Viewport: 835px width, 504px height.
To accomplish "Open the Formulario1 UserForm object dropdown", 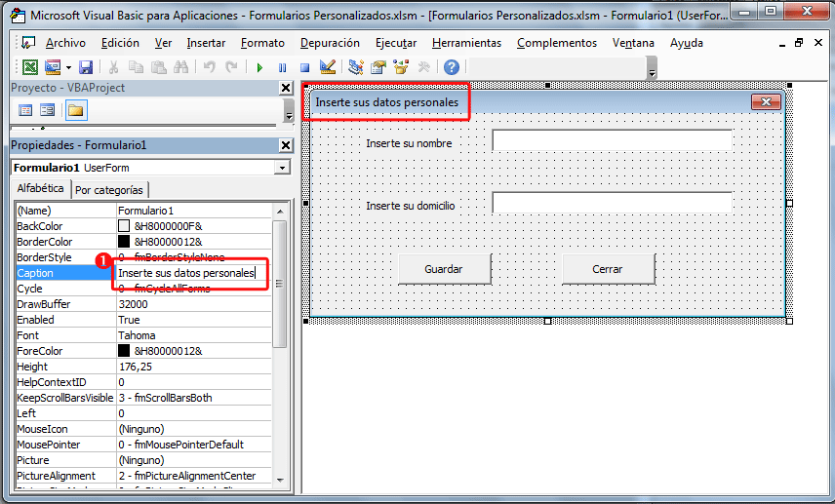I will 282,169.
